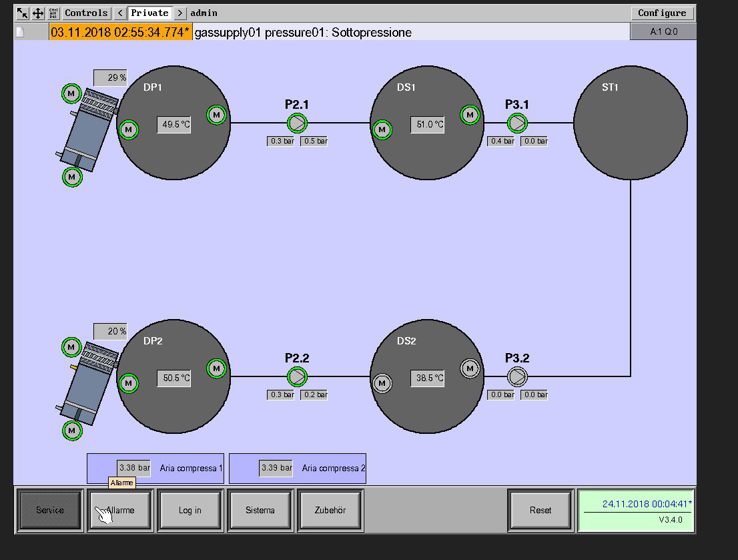The height and width of the screenshot is (560, 738).
Task: Click the left motor icon inside DP2
Action: click(129, 383)
